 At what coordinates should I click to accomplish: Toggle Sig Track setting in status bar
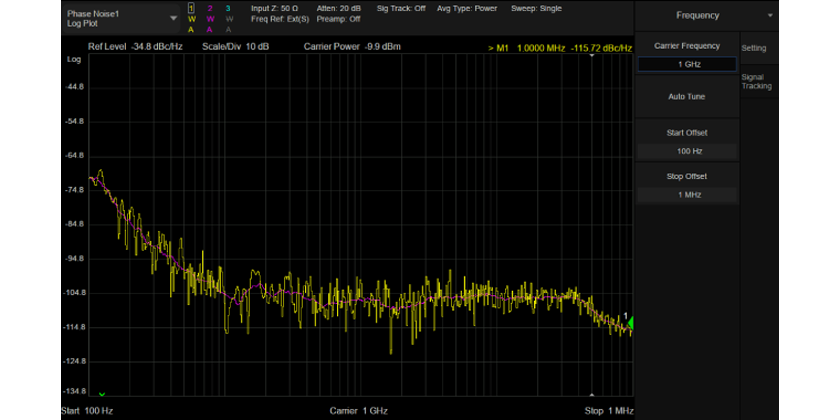pos(400,8)
